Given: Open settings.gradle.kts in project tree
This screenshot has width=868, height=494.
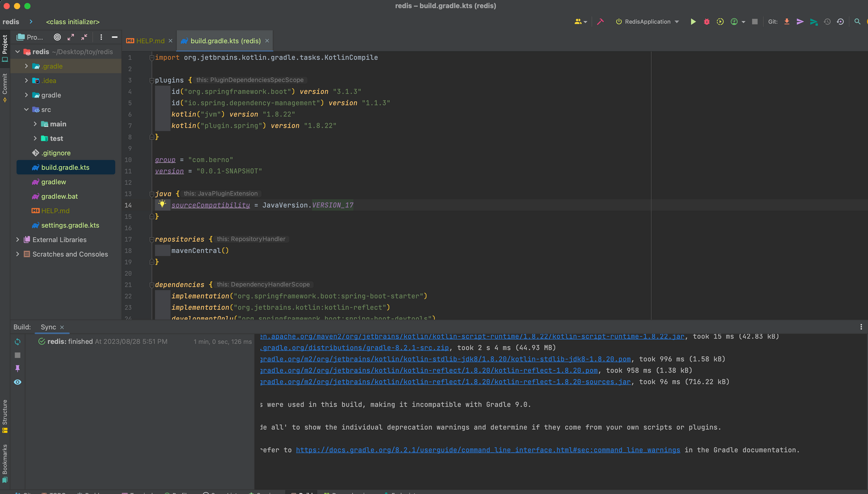Looking at the screenshot, I should click(x=70, y=225).
